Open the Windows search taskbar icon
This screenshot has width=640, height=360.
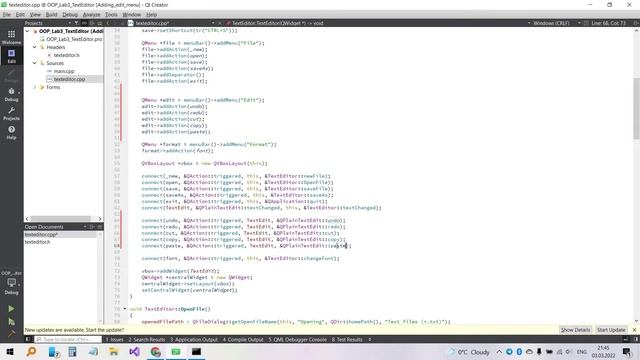pyautogui.click(x=31, y=351)
